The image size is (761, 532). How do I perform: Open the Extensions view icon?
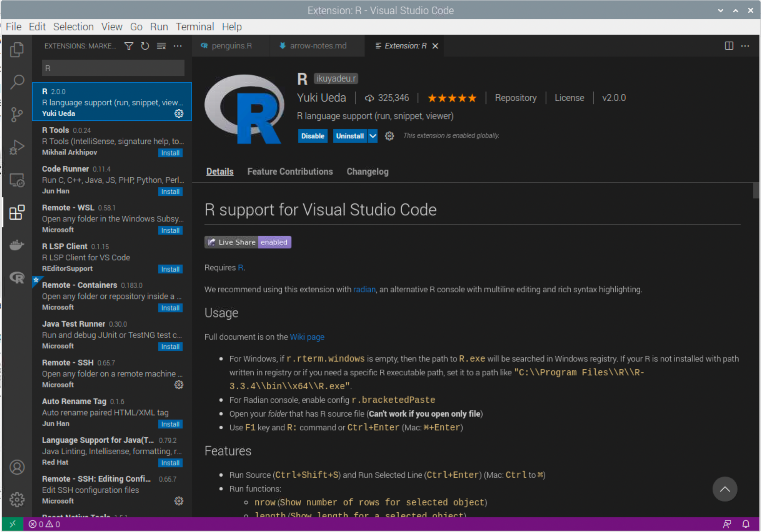click(x=17, y=212)
